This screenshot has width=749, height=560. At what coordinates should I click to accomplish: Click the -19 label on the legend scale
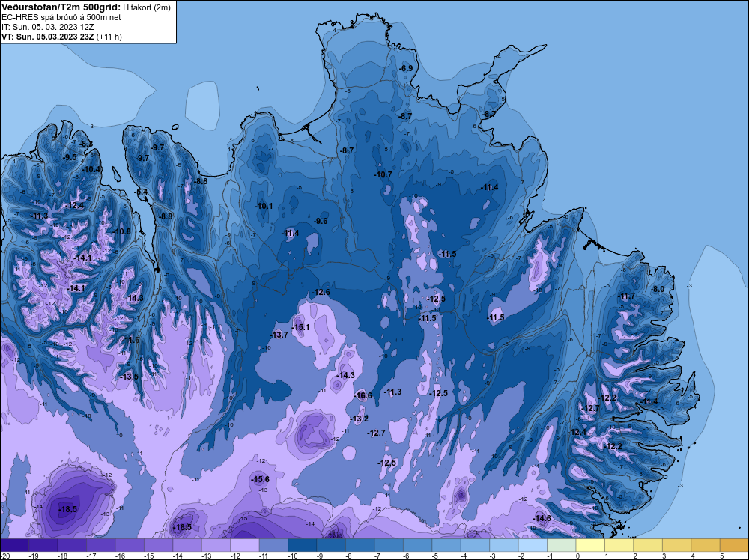tap(34, 556)
